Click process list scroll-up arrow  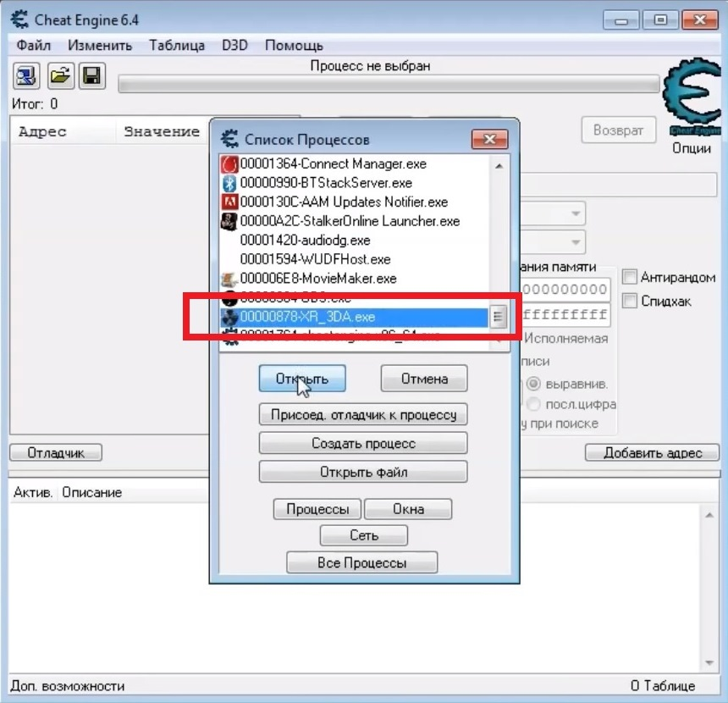coord(499,166)
